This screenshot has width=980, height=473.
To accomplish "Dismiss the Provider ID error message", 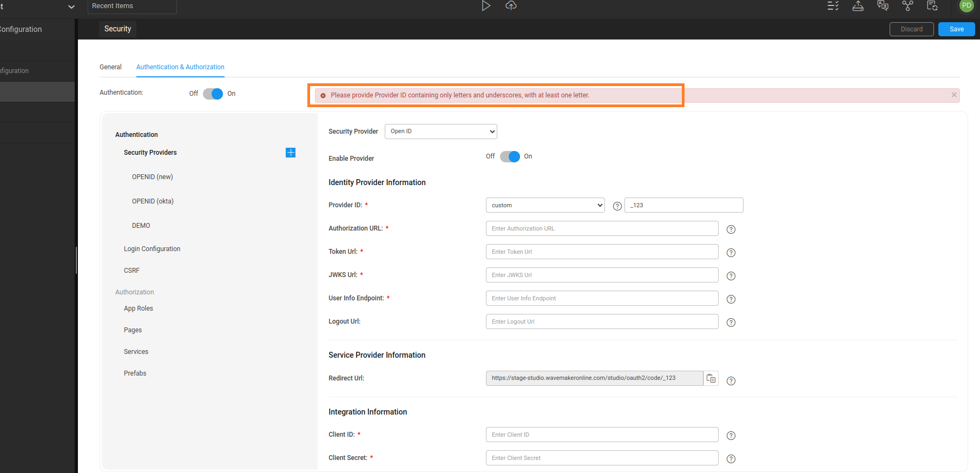I will coord(953,95).
